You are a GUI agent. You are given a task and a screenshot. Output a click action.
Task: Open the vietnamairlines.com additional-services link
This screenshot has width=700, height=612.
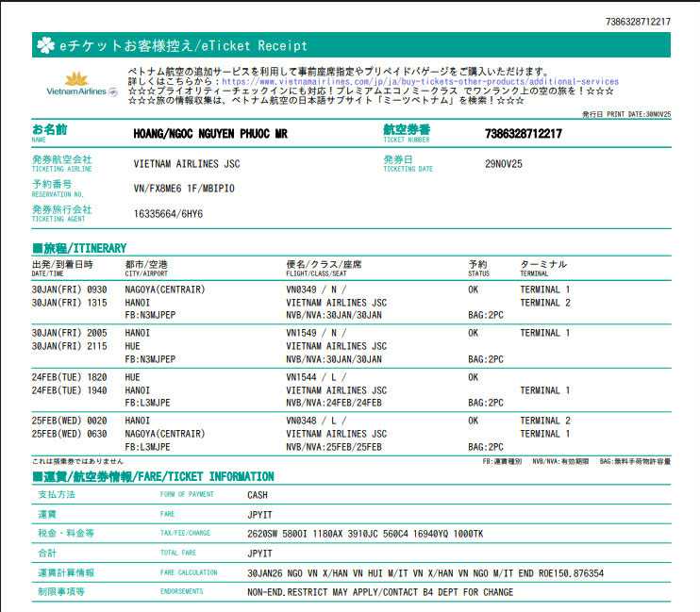pyautogui.click(x=420, y=82)
